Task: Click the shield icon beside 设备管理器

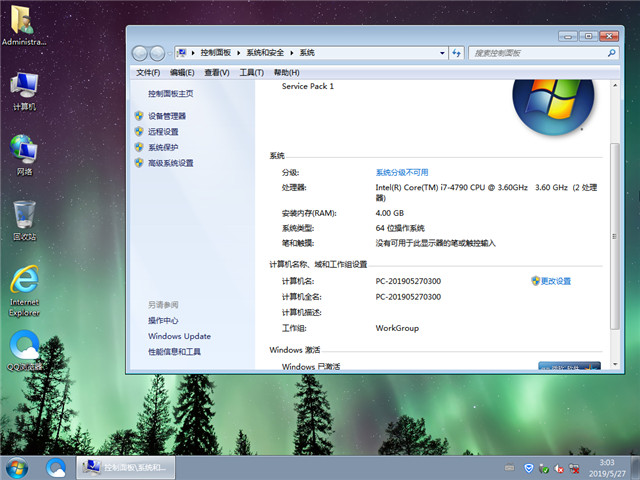Action: 139,116
